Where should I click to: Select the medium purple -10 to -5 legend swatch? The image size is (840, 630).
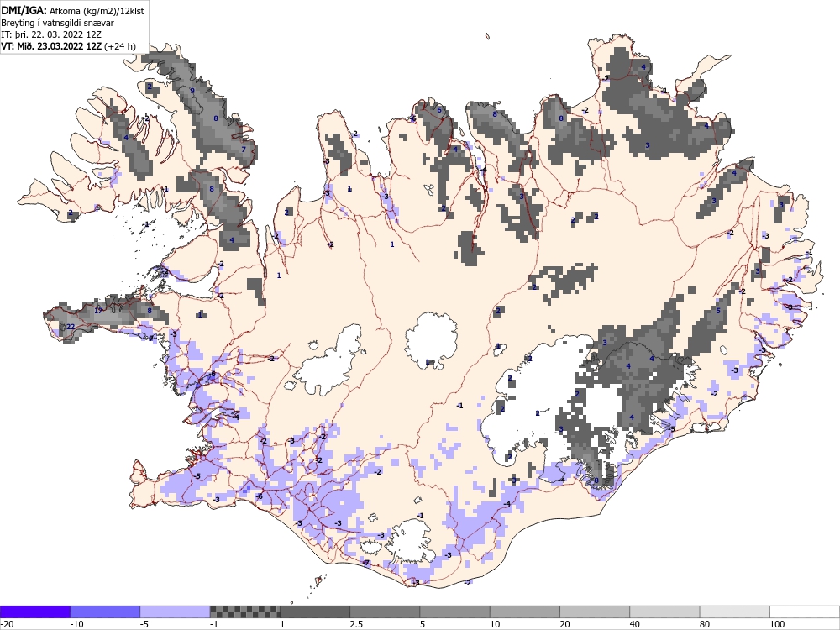coord(105,612)
